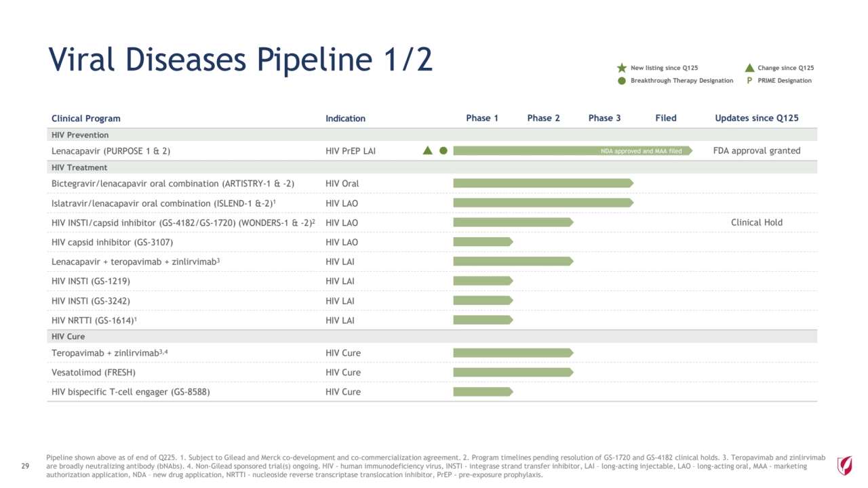Click the HIV LAO cell in the GS-3107 row

[x=342, y=243]
